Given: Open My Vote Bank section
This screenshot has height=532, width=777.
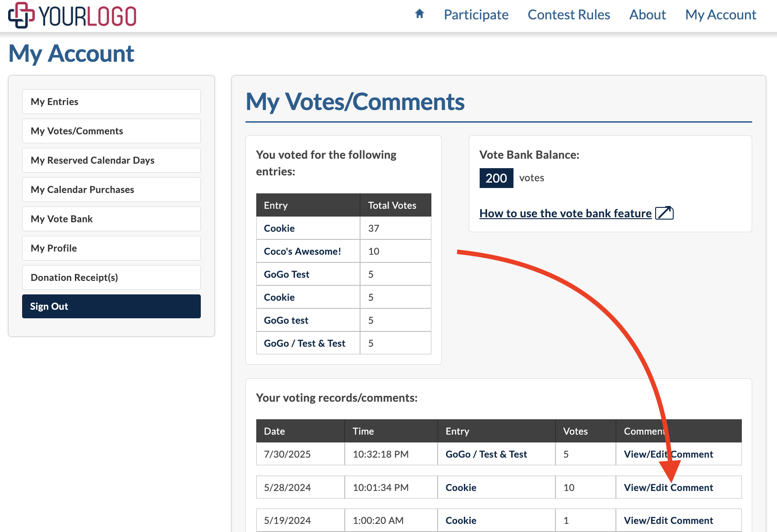Looking at the screenshot, I should click(x=111, y=219).
